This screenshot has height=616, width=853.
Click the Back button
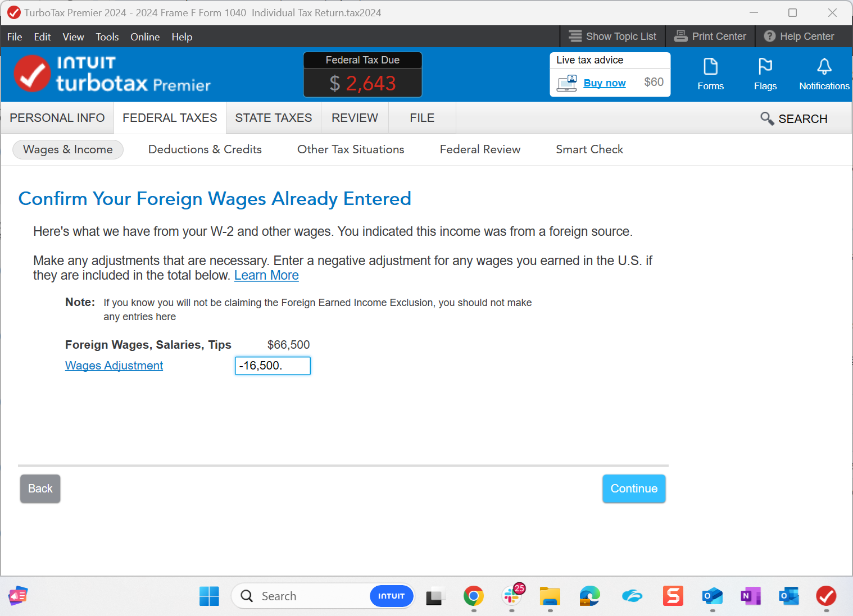click(x=40, y=489)
